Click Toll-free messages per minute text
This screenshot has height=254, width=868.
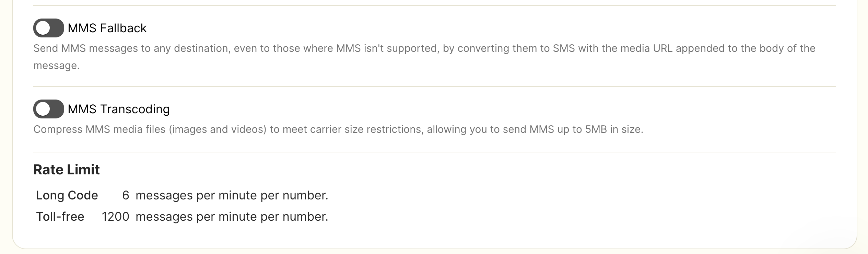click(232, 217)
